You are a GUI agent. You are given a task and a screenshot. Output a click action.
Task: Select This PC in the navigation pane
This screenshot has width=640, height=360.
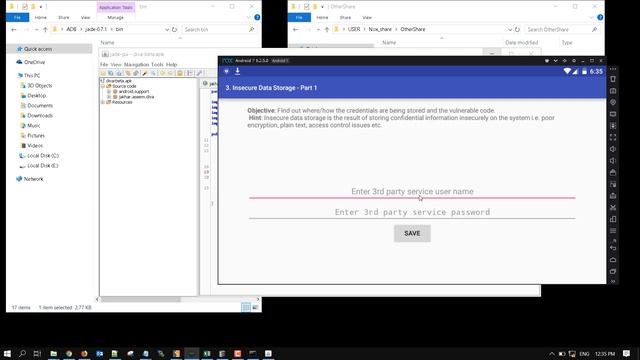(32, 76)
